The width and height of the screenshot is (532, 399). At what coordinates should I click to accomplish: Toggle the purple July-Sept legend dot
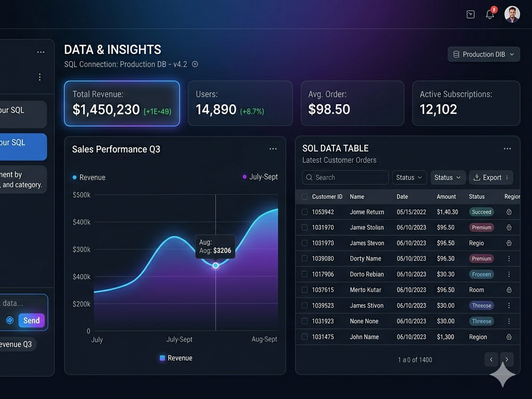pyautogui.click(x=245, y=177)
